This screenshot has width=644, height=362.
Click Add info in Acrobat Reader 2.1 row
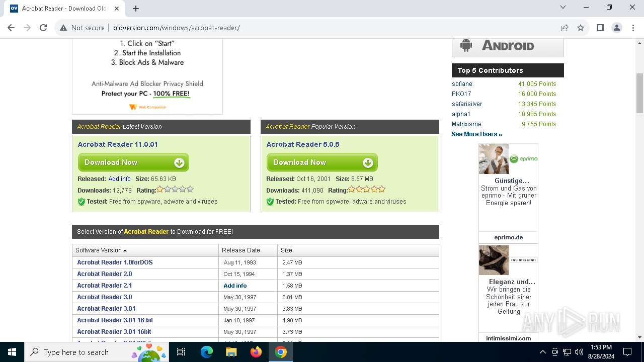point(235,286)
